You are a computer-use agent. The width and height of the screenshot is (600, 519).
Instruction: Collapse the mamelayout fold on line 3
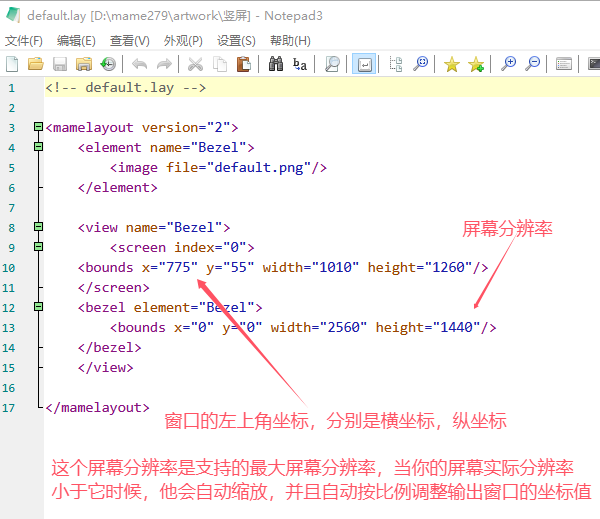(38, 126)
